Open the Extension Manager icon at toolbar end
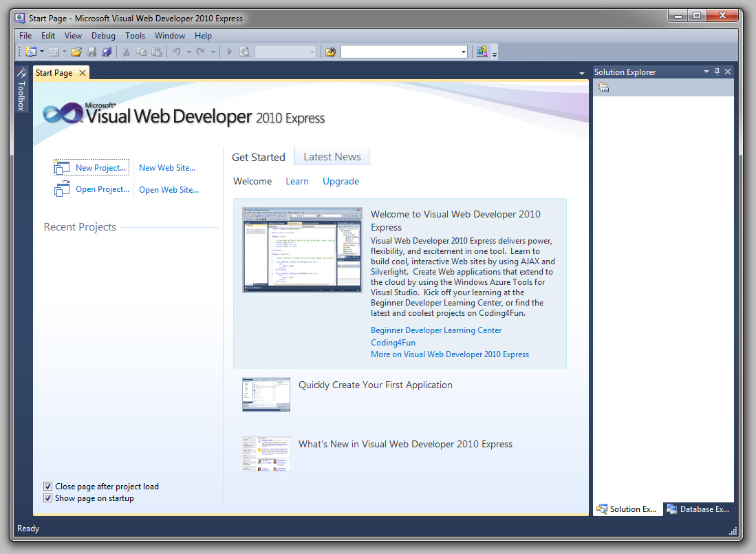Viewport: 756px width, 554px height. pyautogui.click(x=482, y=52)
